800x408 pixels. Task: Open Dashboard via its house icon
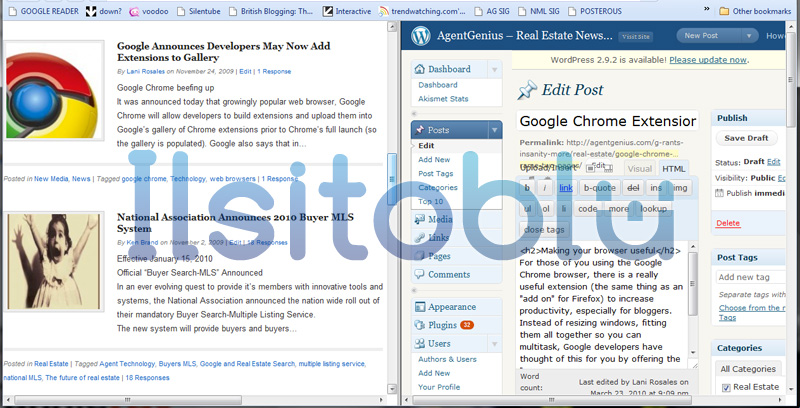419,69
